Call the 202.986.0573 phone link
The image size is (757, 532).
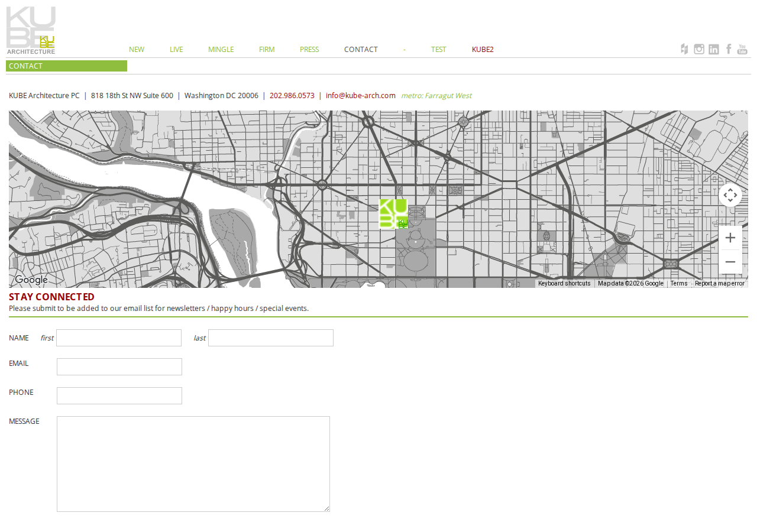292,96
